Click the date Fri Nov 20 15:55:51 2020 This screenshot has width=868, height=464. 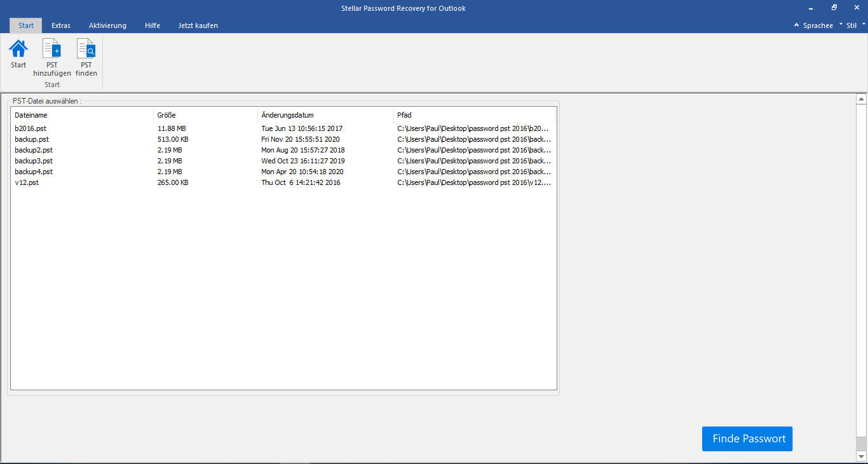[x=301, y=139]
